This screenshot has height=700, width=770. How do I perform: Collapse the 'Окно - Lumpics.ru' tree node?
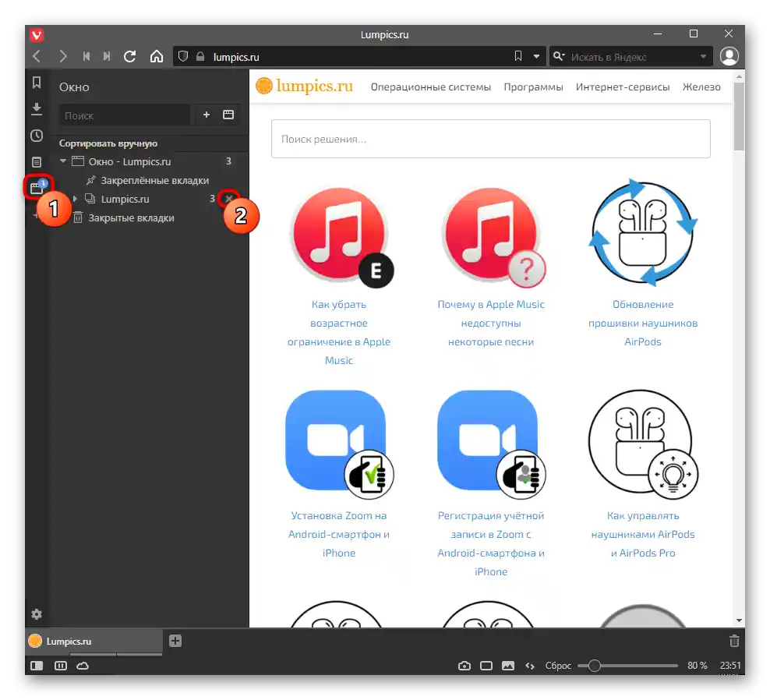click(63, 161)
